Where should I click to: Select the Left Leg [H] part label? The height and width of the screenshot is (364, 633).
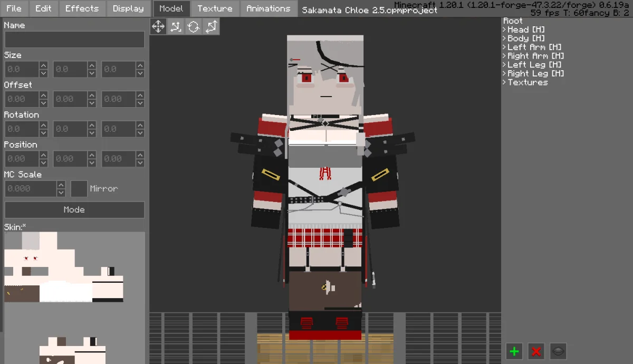point(535,65)
